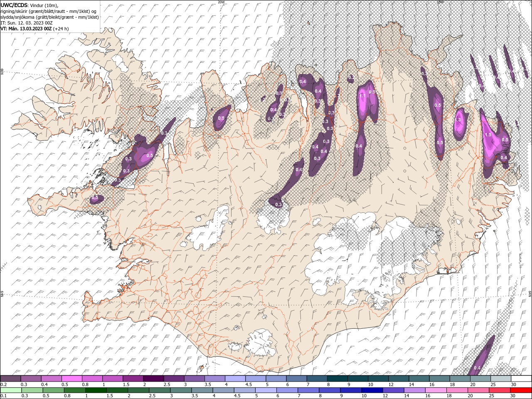Viewport: 532px width, 399px height.
Task: Click the pale gray 25 swatch in purple scale
Action: point(501,379)
